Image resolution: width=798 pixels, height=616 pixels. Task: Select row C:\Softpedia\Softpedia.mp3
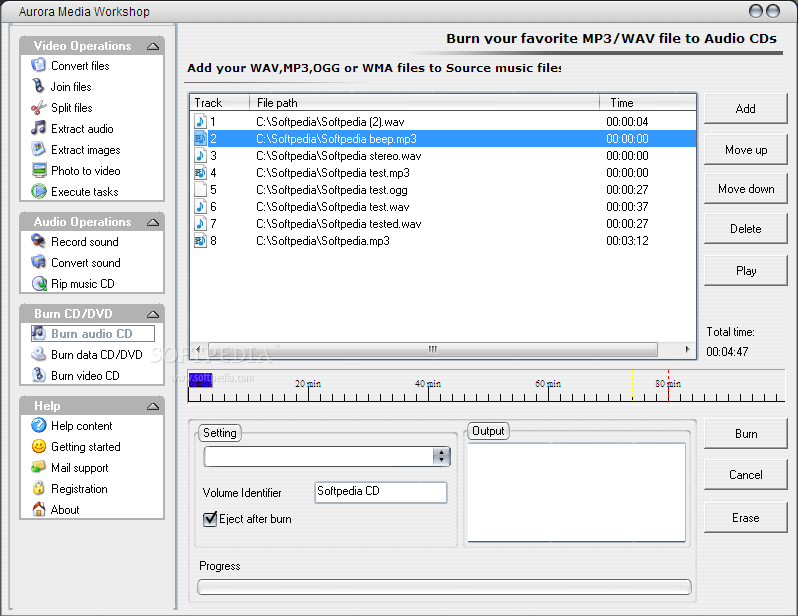pos(443,241)
